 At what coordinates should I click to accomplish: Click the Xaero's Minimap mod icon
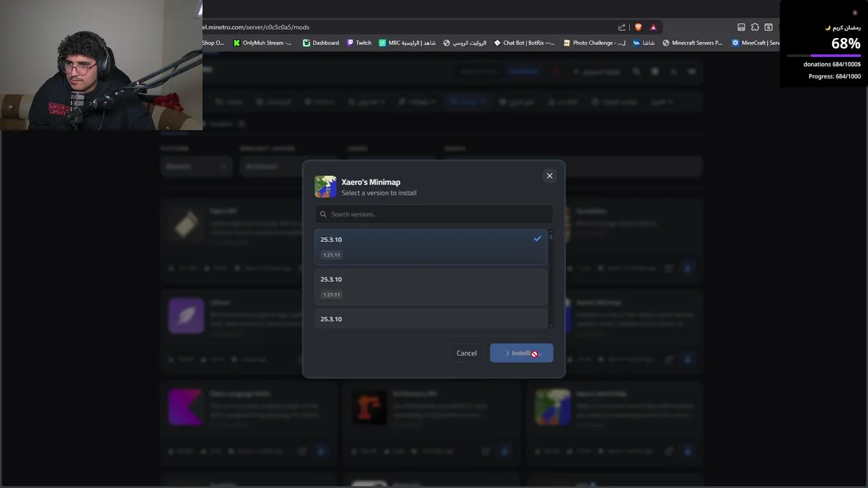coord(325,187)
